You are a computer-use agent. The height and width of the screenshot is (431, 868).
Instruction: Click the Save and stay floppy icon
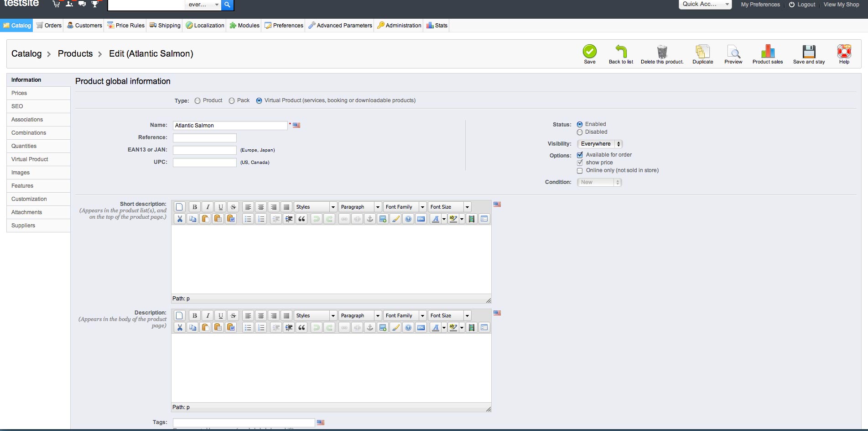(x=809, y=51)
